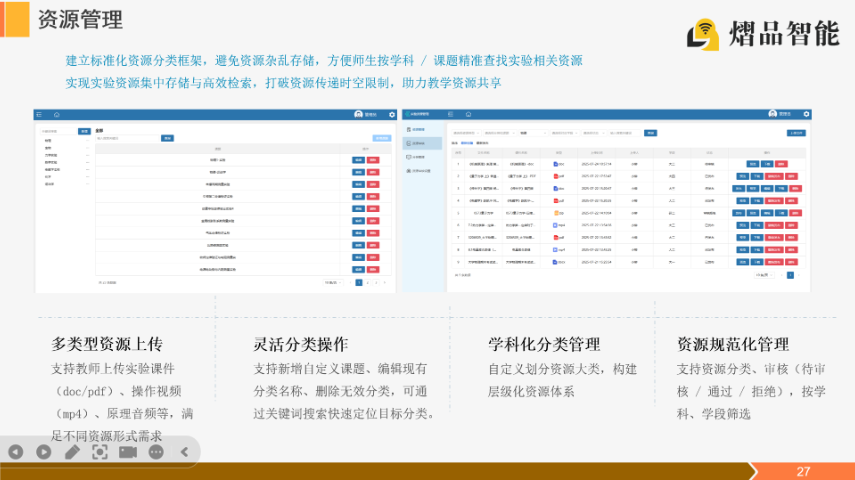The width and height of the screenshot is (855, 480).
Task: Go to the previous slide in presentation toolbar
Action: (15, 452)
